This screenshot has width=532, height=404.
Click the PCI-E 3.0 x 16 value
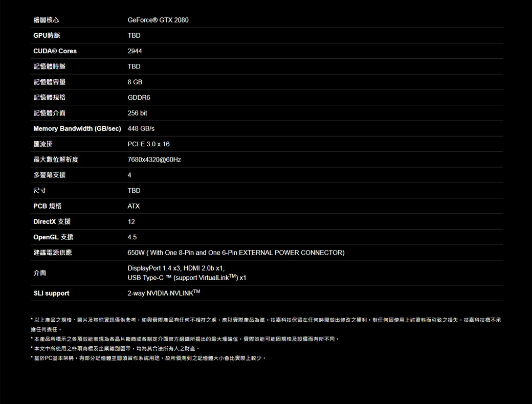(148, 144)
